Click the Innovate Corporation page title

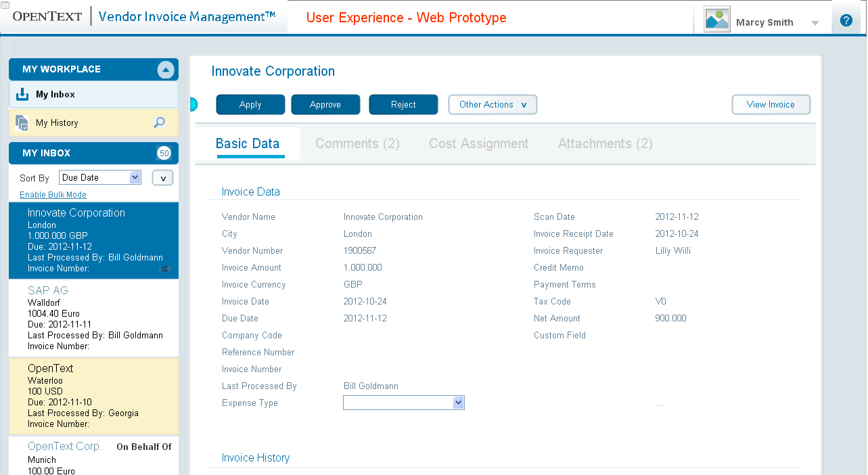273,71
